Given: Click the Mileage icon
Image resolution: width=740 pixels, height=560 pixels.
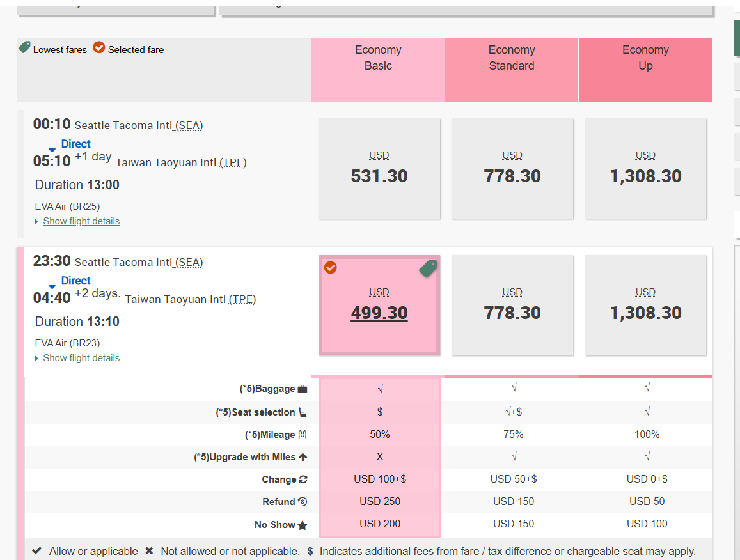Looking at the screenshot, I should tap(303, 435).
